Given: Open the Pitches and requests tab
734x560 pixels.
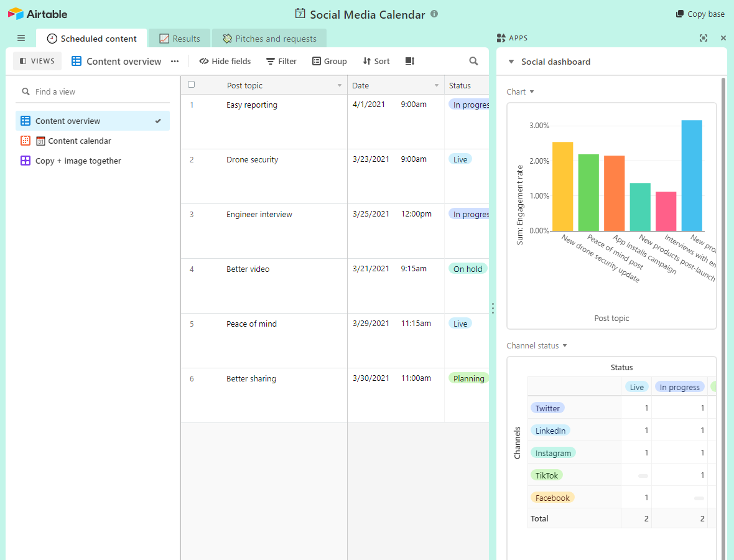Looking at the screenshot, I should click(x=269, y=39).
